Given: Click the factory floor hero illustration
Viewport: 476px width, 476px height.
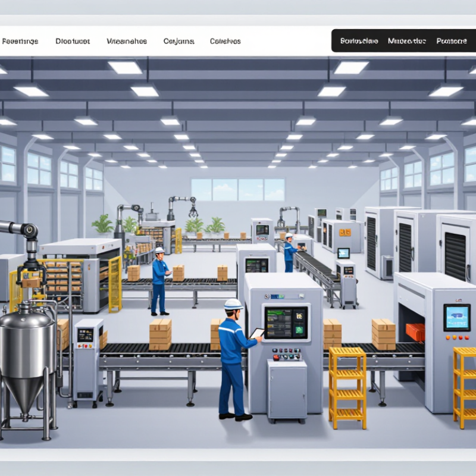Looking at the screenshot, I should (x=238, y=252).
